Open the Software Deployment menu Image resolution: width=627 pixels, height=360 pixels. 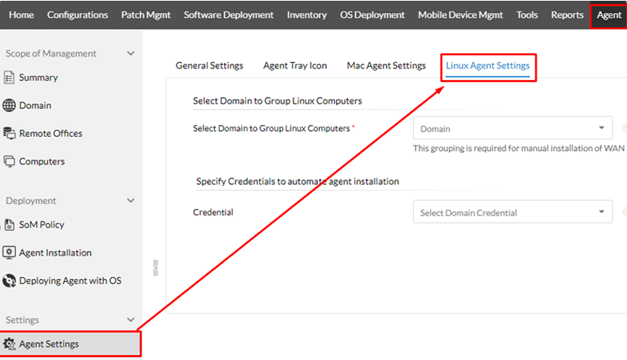(x=228, y=15)
